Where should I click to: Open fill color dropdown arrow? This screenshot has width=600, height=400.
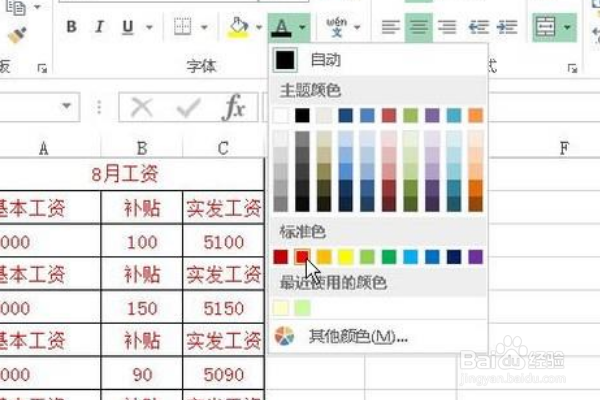coord(259,27)
